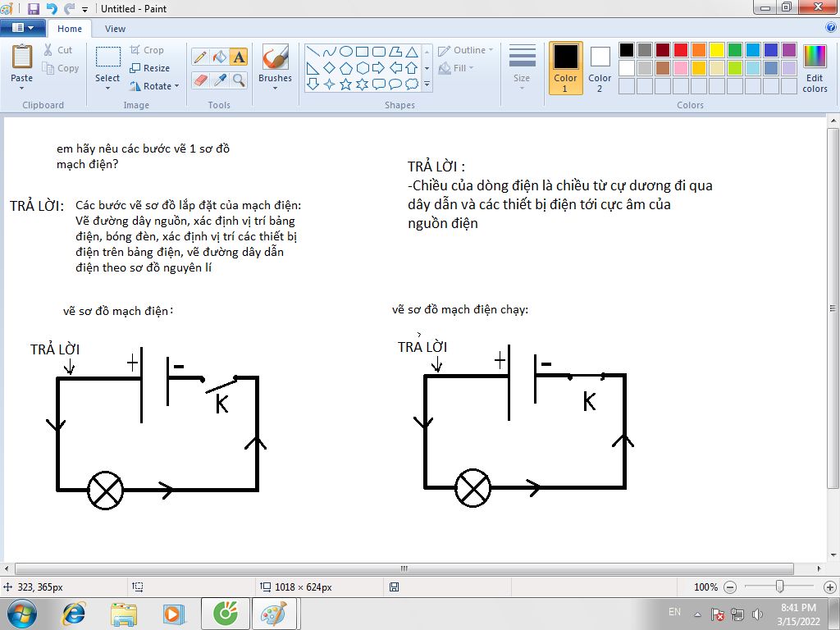Click the vertical scrollbar down arrow
The width and height of the screenshot is (840, 630).
833,555
